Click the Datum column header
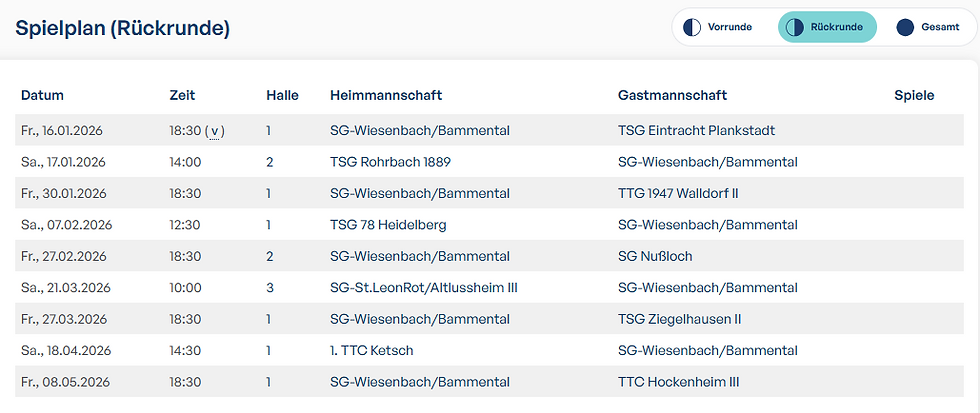 point(42,95)
